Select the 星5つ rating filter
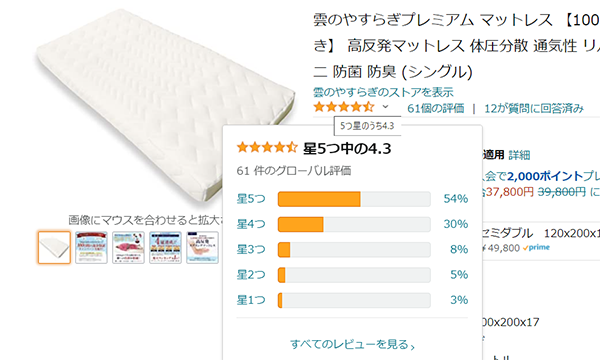Viewport: 600px width, 360px height. [x=251, y=199]
